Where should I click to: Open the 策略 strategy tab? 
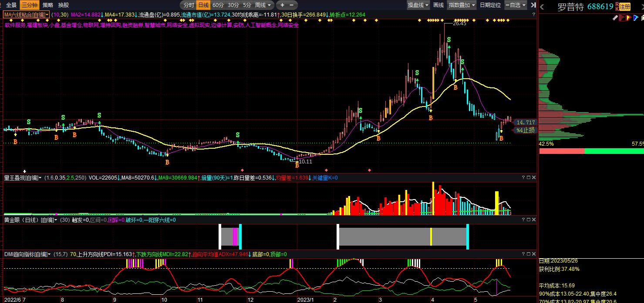click(48, 5)
